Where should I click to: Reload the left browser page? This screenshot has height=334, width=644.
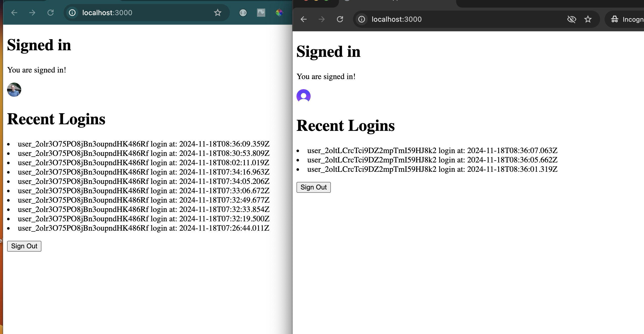coord(51,13)
